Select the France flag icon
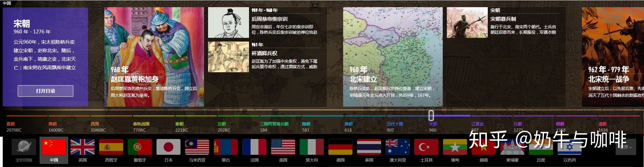The height and width of the screenshot is (167, 644). click(254, 147)
